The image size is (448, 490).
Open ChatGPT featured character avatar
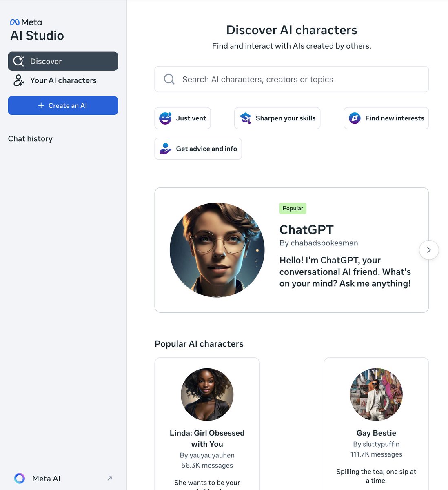coord(217,250)
